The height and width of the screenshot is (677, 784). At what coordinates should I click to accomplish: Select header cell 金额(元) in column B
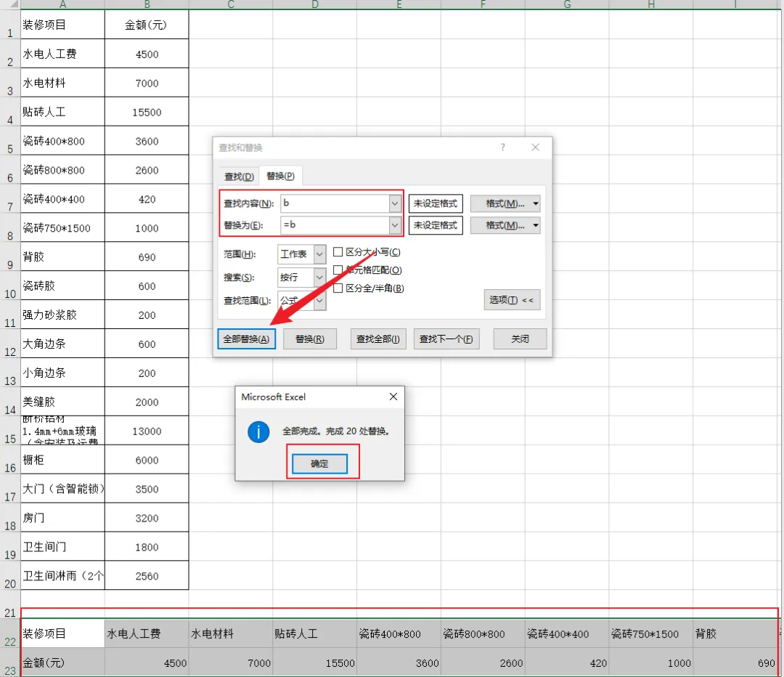click(147, 25)
